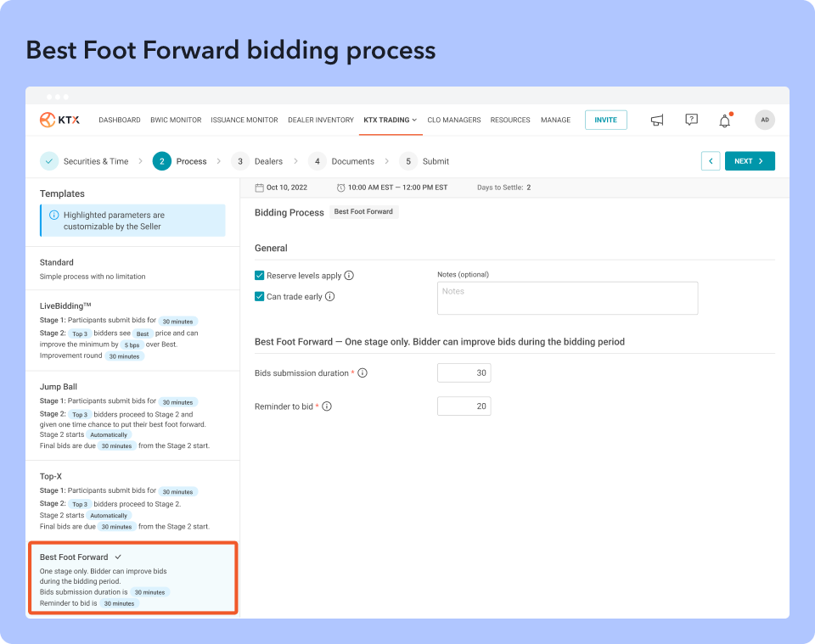This screenshot has width=815, height=644.
Task: Select the Best Foot Forward template
Action: [133, 578]
